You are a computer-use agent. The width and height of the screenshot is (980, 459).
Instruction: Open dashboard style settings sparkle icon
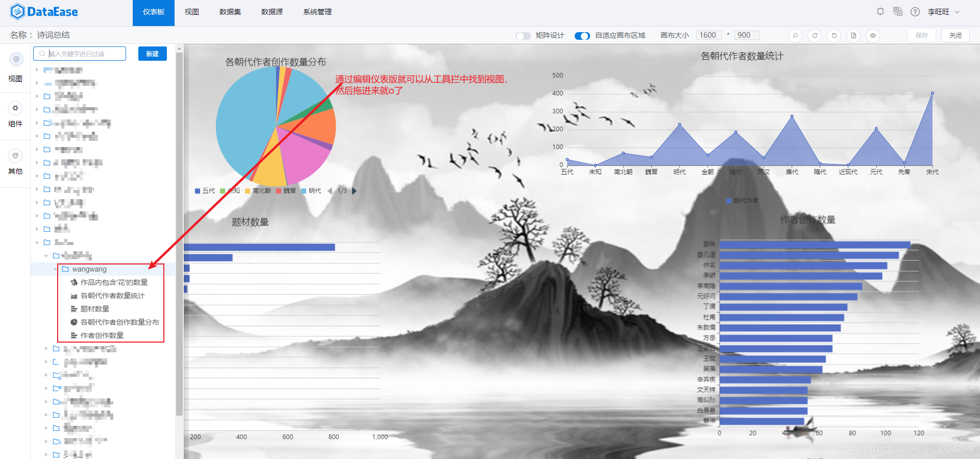[x=795, y=35]
